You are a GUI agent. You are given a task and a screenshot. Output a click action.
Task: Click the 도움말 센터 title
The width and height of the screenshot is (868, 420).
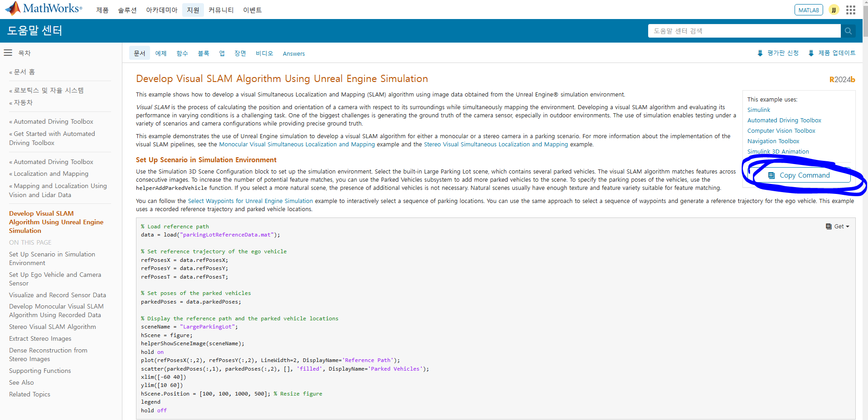[34, 31]
